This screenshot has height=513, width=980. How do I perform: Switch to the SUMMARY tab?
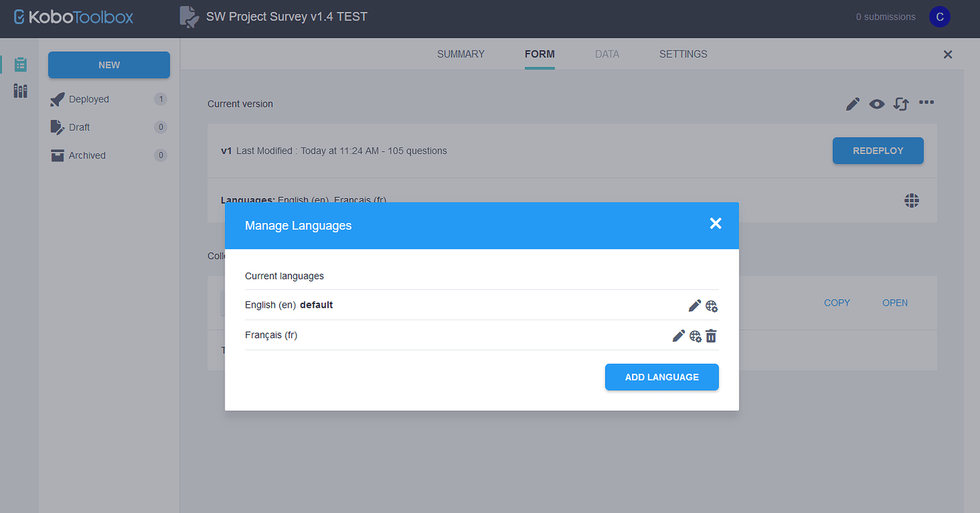tap(460, 54)
